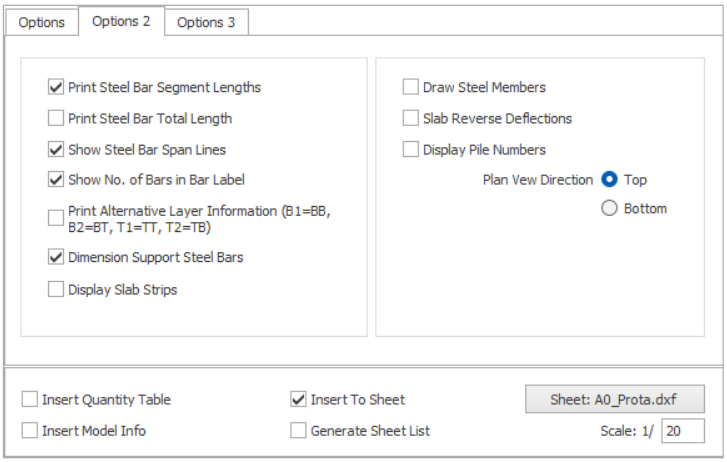Check Display Pile Numbers
727x462 pixels.
pos(411,150)
